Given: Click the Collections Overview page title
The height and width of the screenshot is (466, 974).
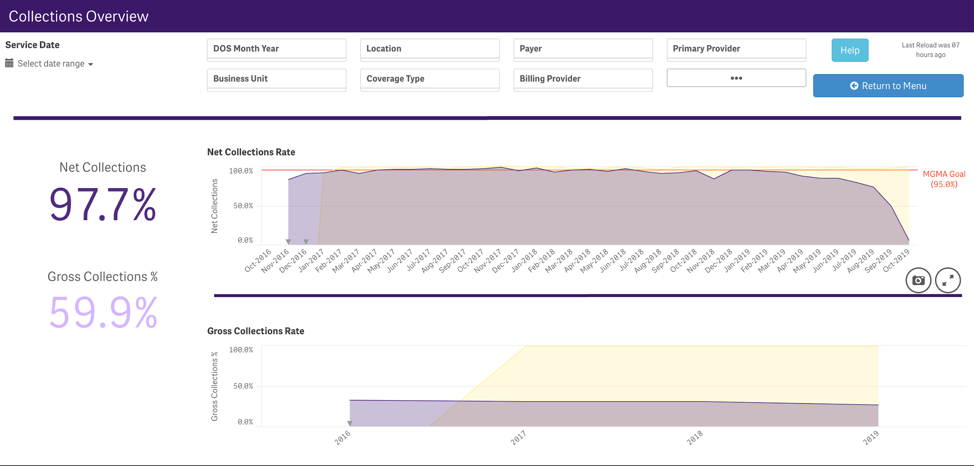Looking at the screenshot, I should (x=79, y=16).
